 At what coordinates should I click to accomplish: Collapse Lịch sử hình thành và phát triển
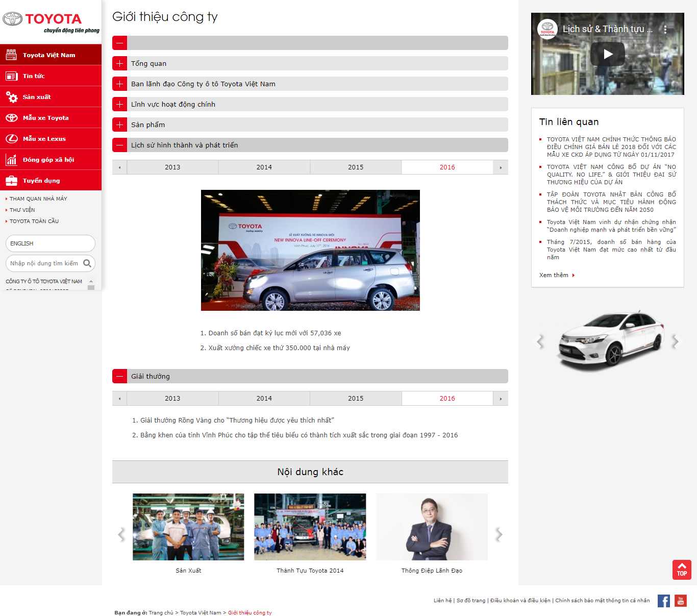tap(119, 145)
